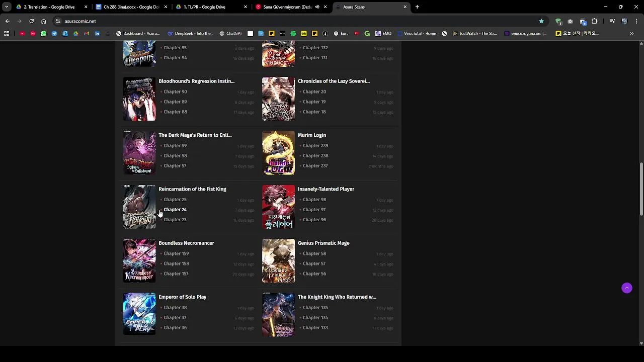
Task: Open Chapter 159 of Boundless Necromancer
Action: click(x=176, y=253)
